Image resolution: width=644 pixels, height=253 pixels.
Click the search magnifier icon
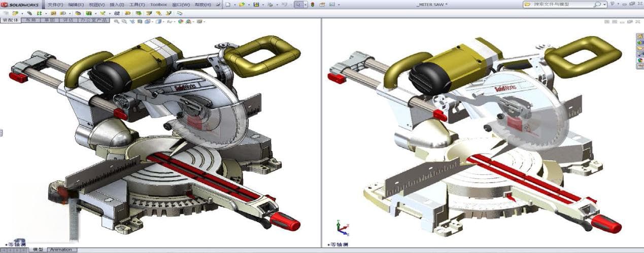[x=597, y=4]
